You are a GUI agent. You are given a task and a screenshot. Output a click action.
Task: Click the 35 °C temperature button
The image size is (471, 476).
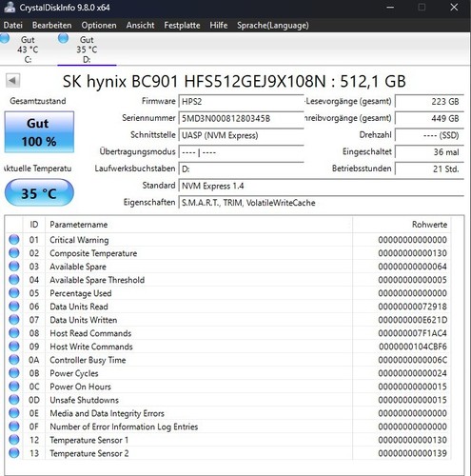point(39,192)
